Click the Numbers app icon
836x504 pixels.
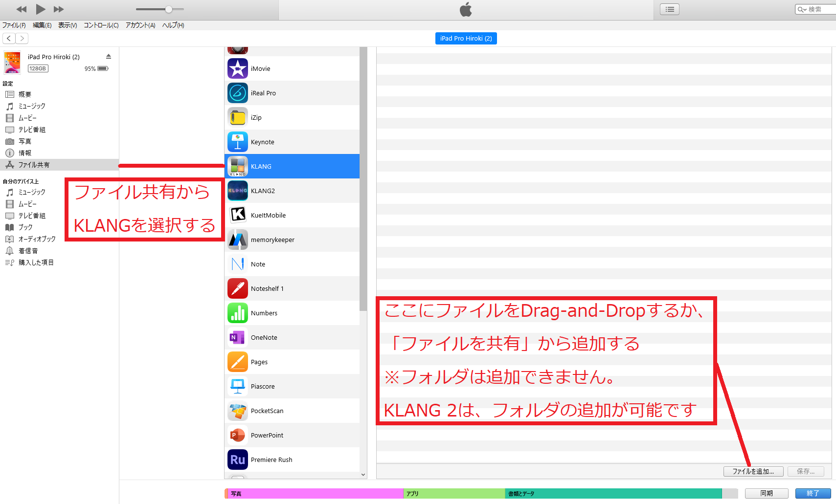[x=238, y=313]
